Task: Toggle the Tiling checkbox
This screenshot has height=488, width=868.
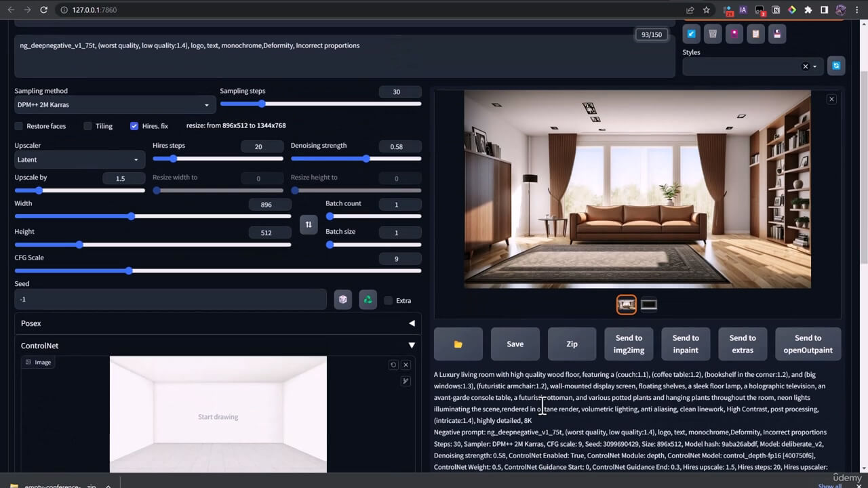Action: [88, 126]
